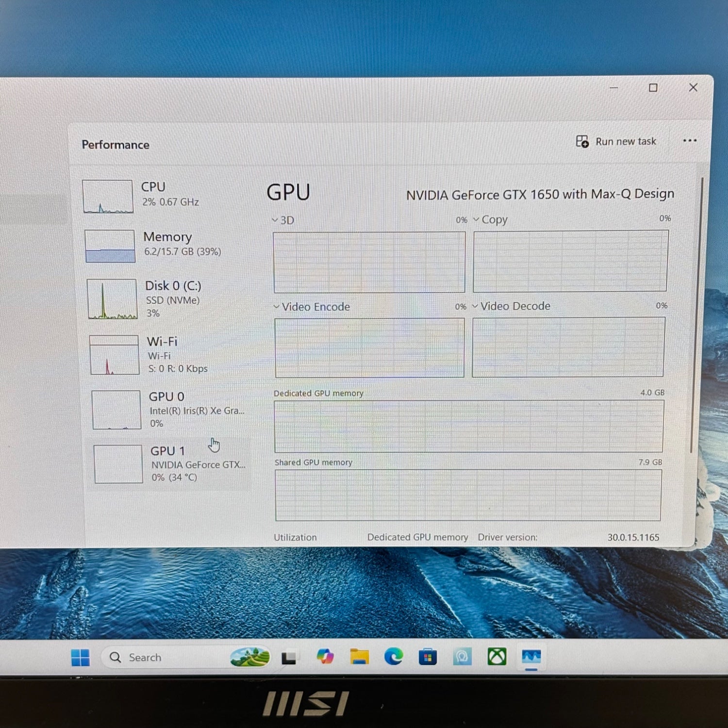Image resolution: width=728 pixels, height=728 pixels.
Task: Expand the Video Encode engine dropdown
Action: point(312,307)
